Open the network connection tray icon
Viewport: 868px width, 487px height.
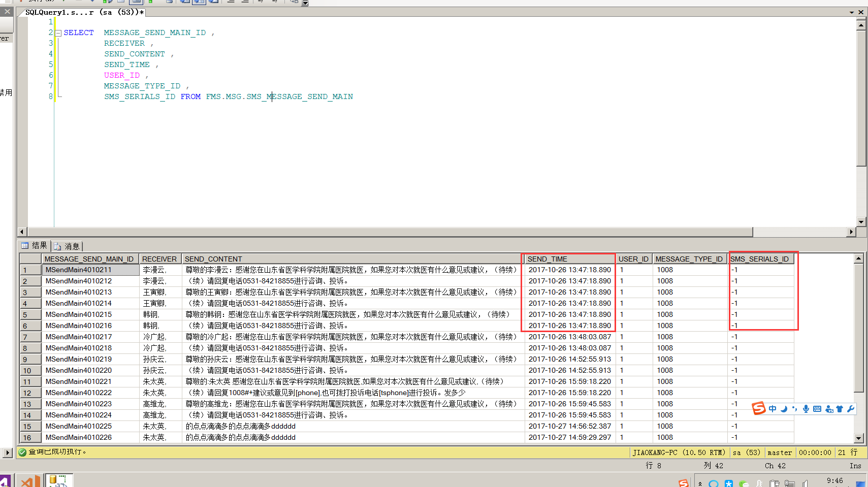point(789,483)
